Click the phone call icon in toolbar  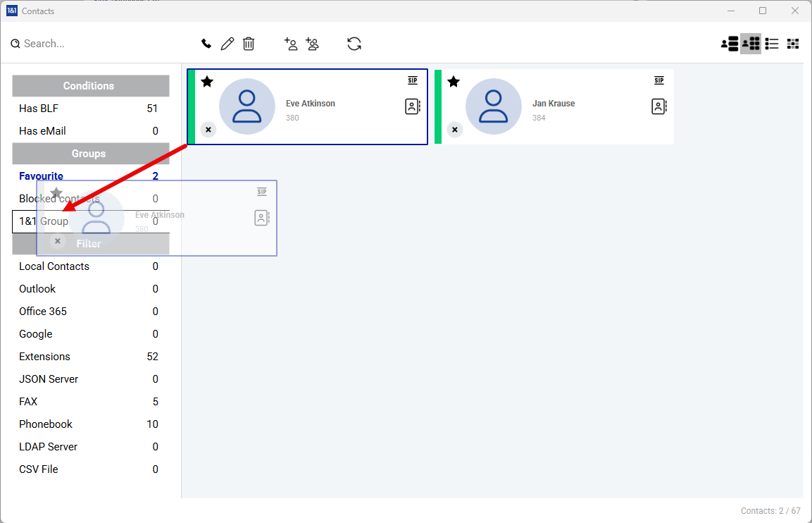point(206,44)
